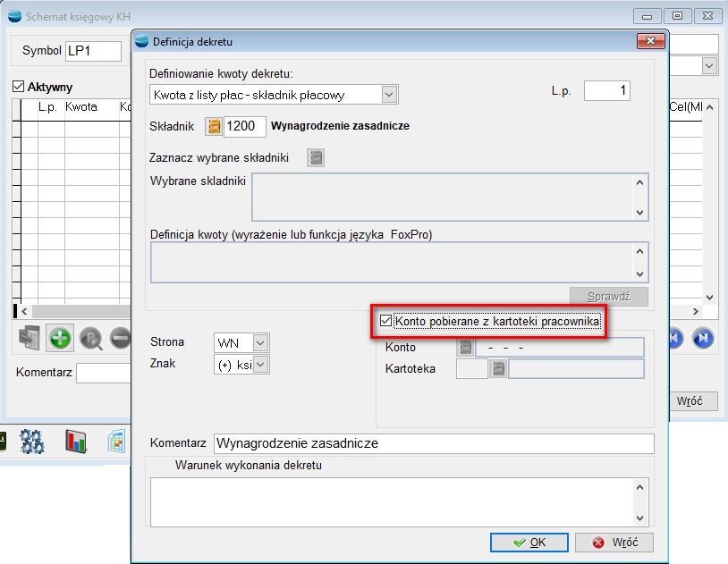Click the exit door icon in Schemat window
This screenshot has width=728, height=564.
[30, 338]
